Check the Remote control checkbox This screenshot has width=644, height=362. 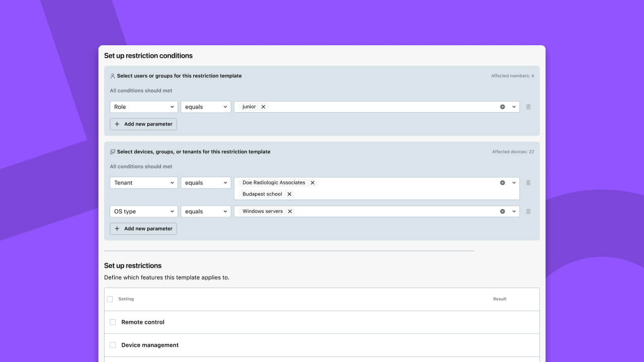click(113, 322)
